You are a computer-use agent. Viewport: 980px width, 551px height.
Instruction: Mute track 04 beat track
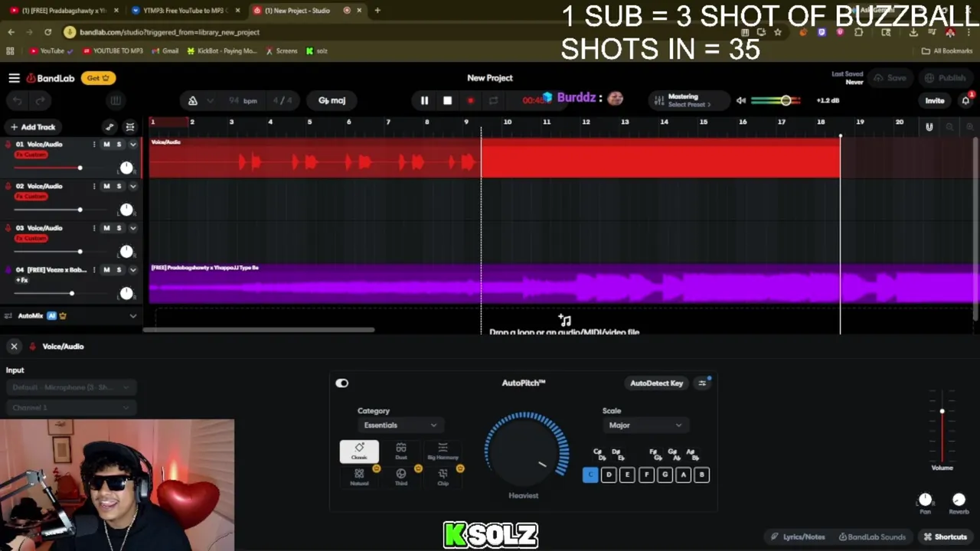point(106,269)
